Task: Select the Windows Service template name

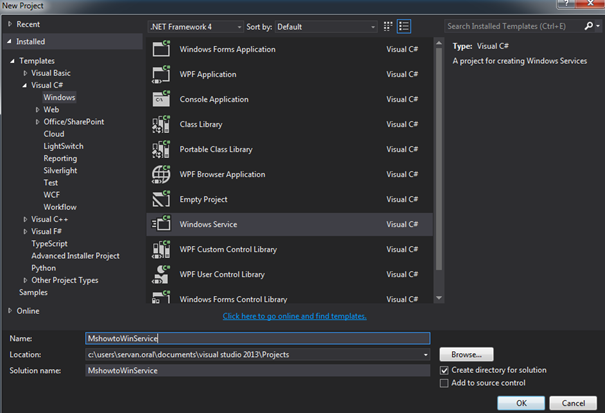Action: (x=208, y=224)
